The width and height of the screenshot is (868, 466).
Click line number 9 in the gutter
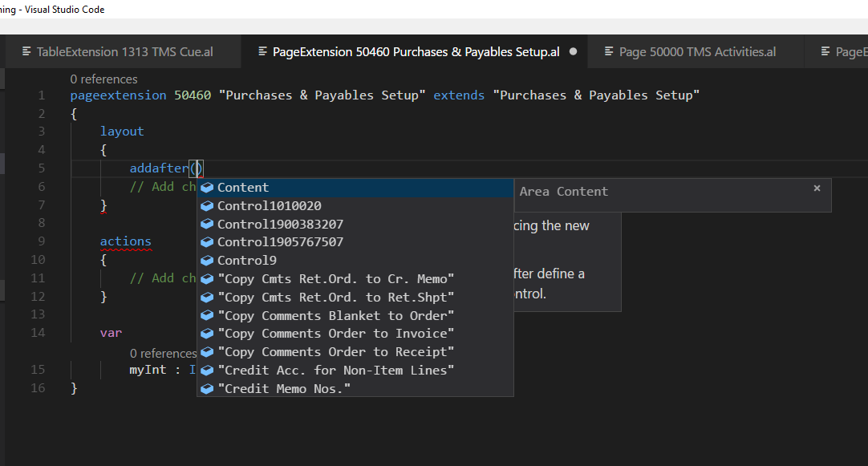click(x=41, y=241)
